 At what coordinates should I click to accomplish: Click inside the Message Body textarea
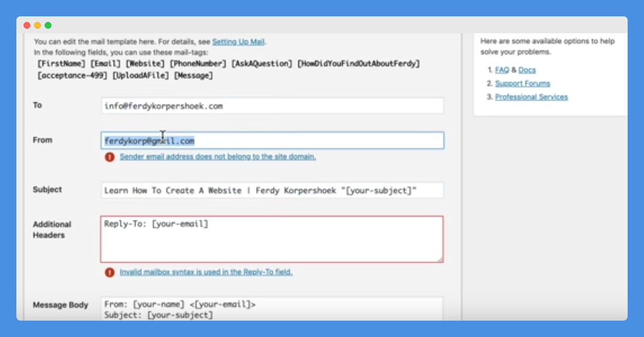272,309
